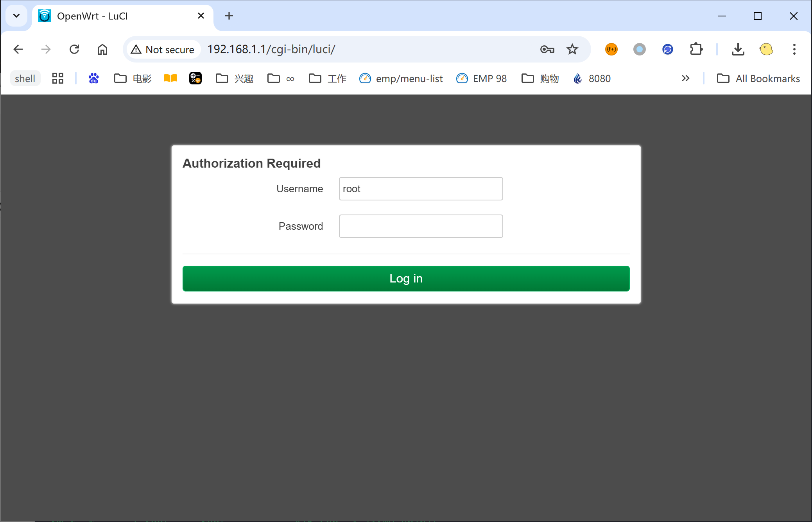Image resolution: width=812 pixels, height=522 pixels.
Task: Open the 购物 bookmarks folder
Action: coord(540,79)
